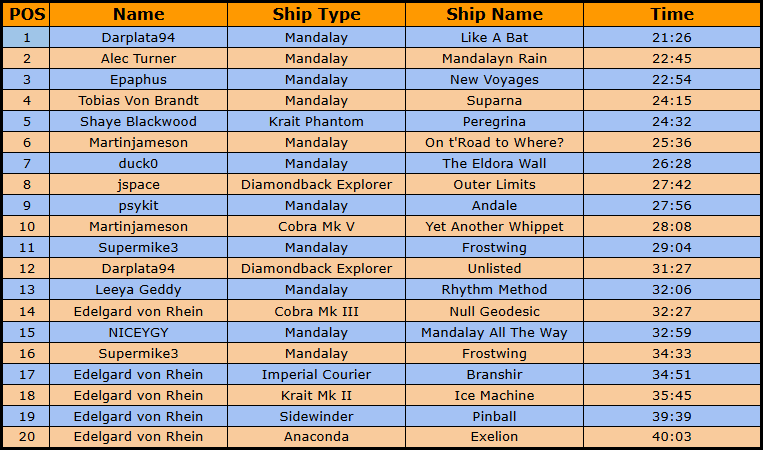Image resolution: width=763 pixels, height=450 pixels.
Task: Click the Name column header
Action: [x=138, y=14]
